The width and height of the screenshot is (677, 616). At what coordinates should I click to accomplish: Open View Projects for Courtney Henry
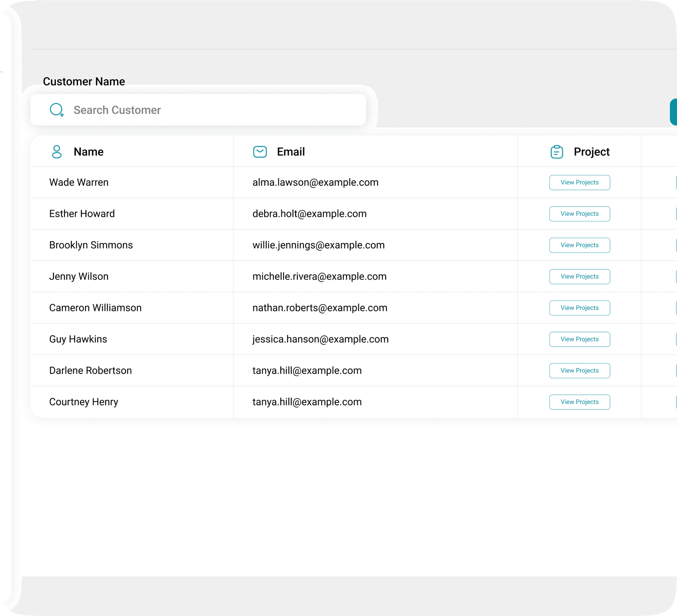pos(580,402)
